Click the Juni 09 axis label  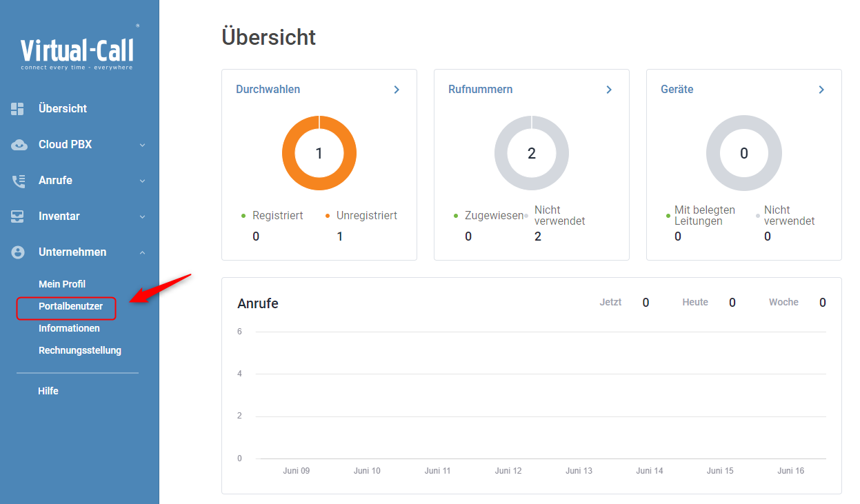tap(296, 471)
